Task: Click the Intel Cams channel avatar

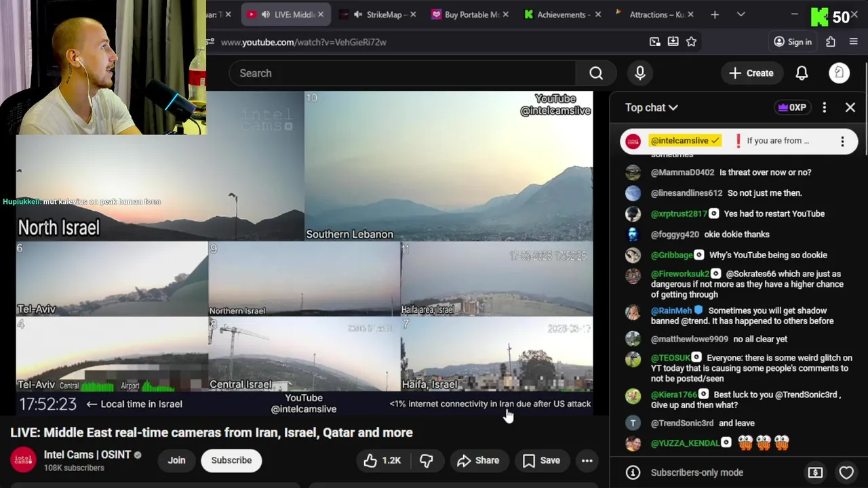Action: pos(23,460)
